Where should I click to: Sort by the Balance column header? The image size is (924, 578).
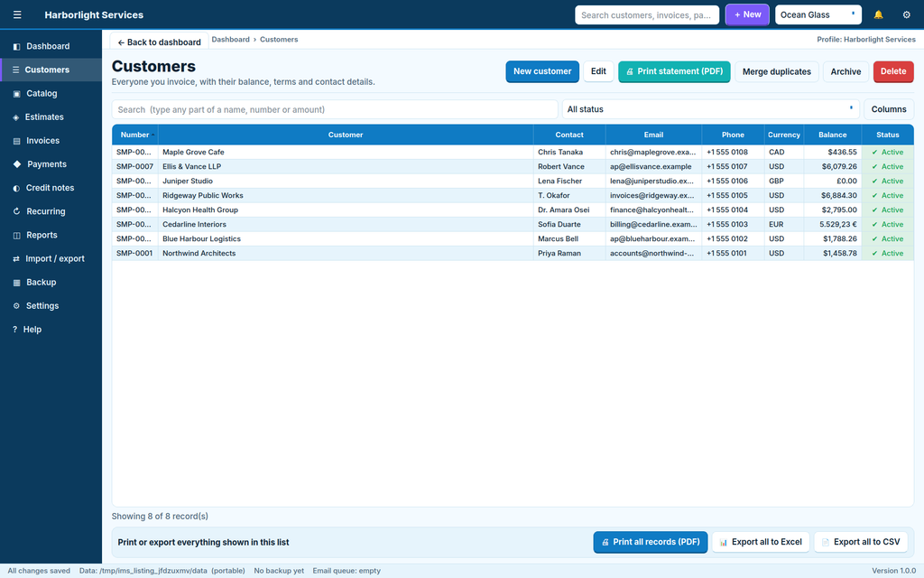pyautogui.click(x=832, y=135)
